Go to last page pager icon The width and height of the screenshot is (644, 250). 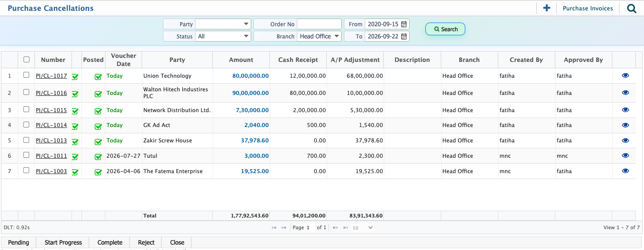346,228
